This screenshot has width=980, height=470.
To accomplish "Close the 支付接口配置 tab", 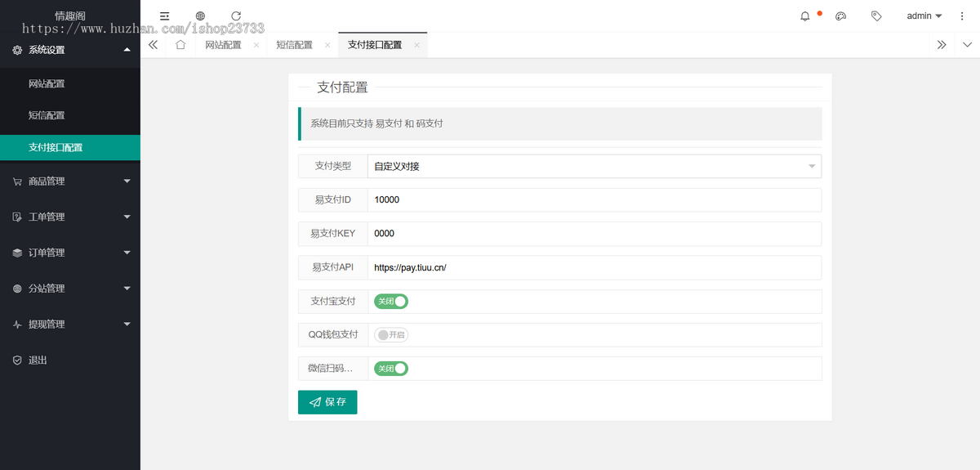I will [x=416, y=45].
